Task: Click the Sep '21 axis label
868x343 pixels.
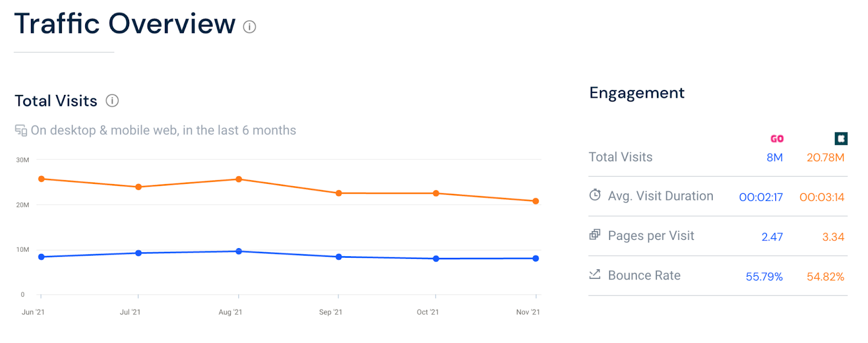Action: [330, 312]
